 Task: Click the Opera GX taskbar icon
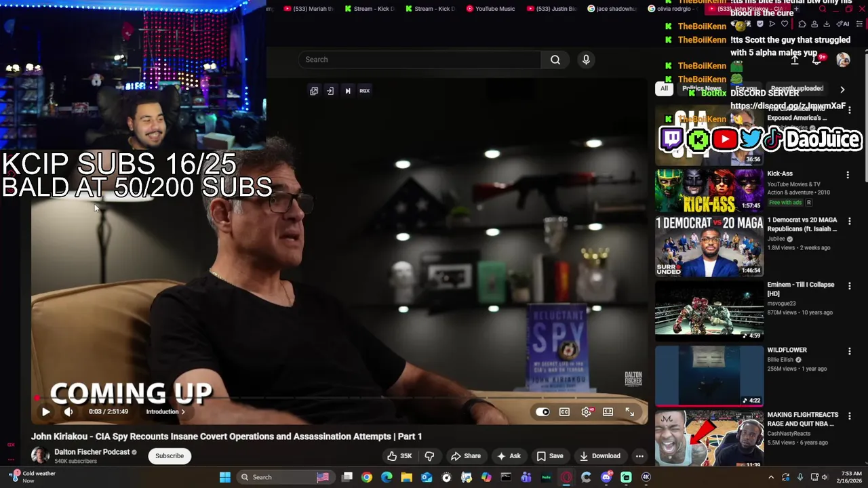point(566,477)
